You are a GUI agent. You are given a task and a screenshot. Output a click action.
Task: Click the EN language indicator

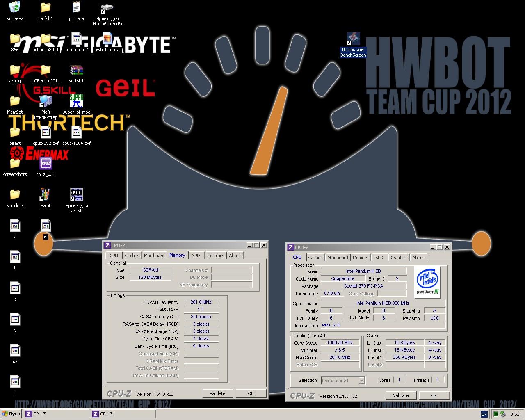484,414
